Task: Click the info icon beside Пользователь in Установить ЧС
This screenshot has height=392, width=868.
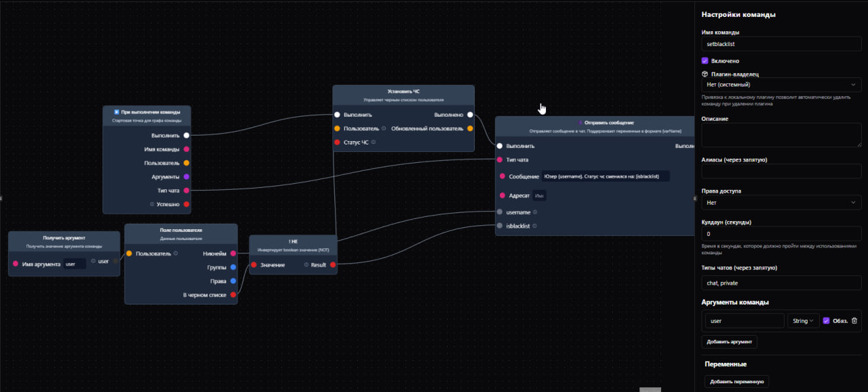Action: [384, 128]
